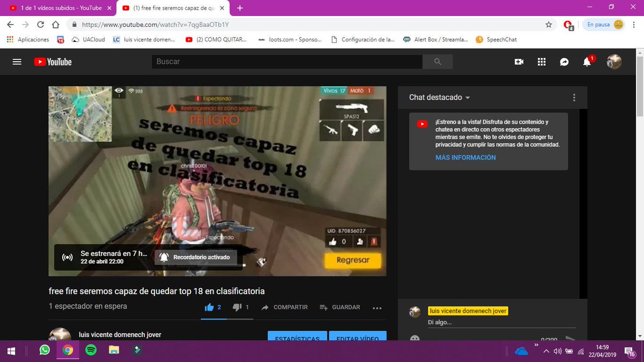Toggle the Recordatorio activado reminder

coord(195,257)
